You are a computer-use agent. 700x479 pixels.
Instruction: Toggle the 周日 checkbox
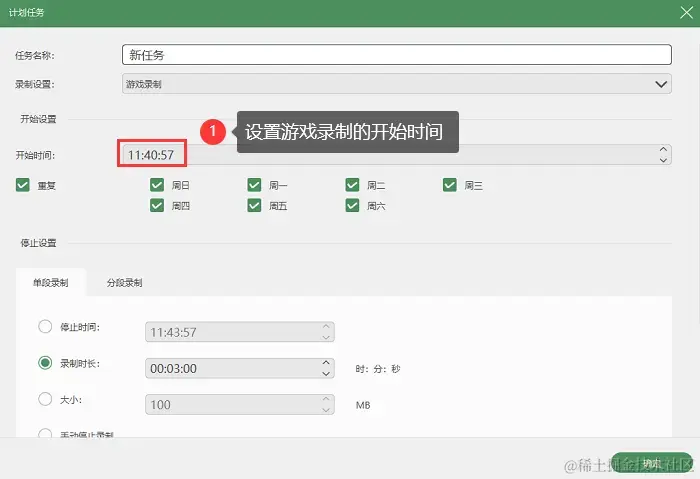click(x=157, y=185)
